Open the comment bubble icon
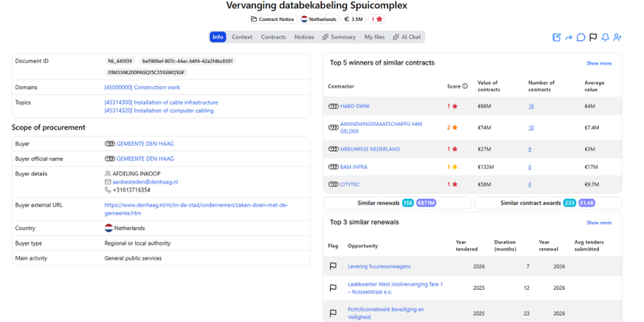The image size is (644, 322). coord(580,37)
